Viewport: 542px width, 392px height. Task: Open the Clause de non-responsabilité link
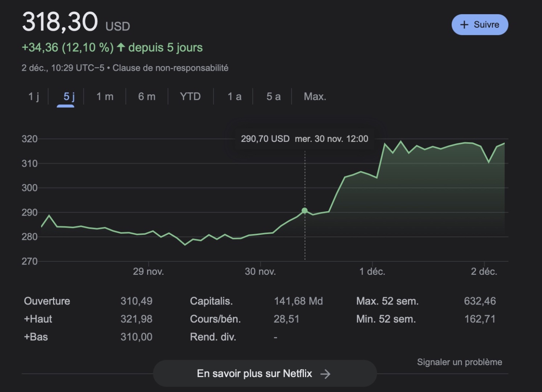(170, 68)
